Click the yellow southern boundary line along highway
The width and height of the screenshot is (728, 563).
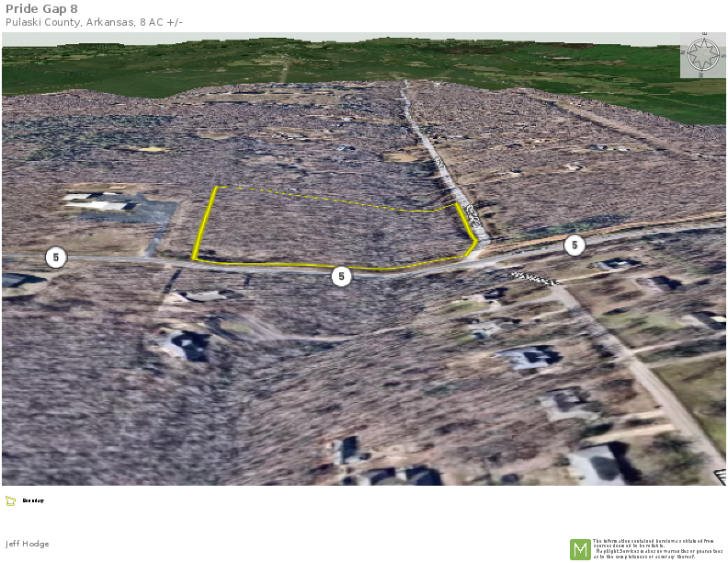coord(276,264)
